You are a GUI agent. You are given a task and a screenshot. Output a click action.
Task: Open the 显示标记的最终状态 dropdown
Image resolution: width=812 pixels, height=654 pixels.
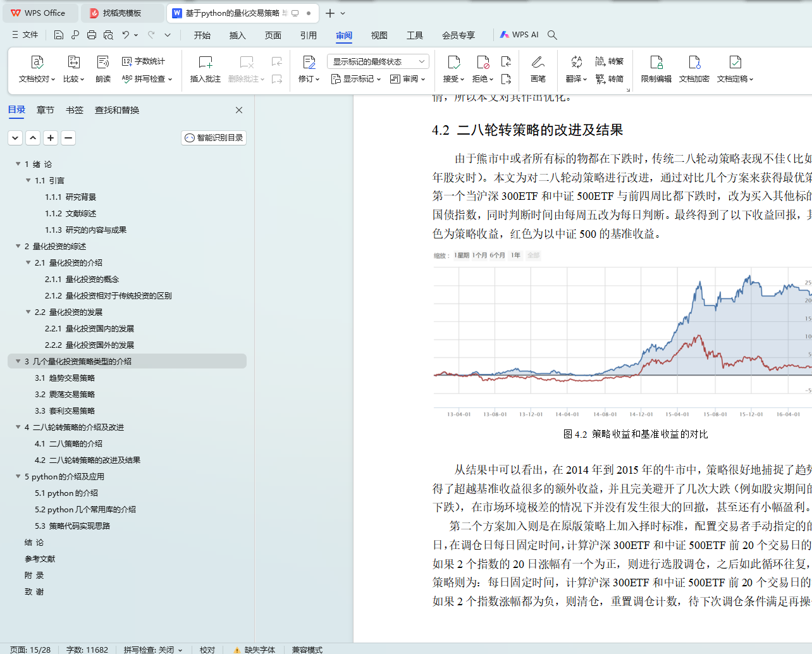click(x=378, y=61)
